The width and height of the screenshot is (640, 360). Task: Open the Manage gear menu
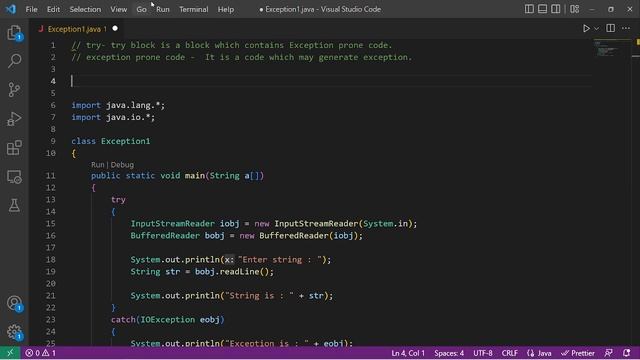(x=14, y=332)
